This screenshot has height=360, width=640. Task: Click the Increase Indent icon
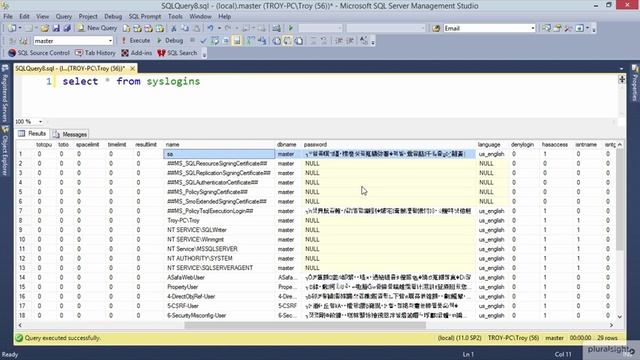coord(350,40)
